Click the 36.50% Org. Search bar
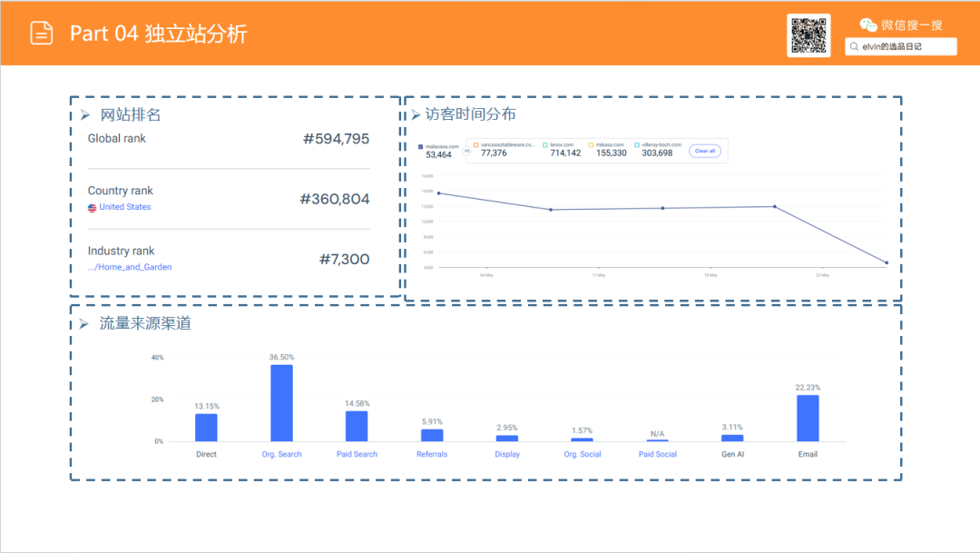Image resolution: width=980 pixels, height=553 pixels. point(282,403)
